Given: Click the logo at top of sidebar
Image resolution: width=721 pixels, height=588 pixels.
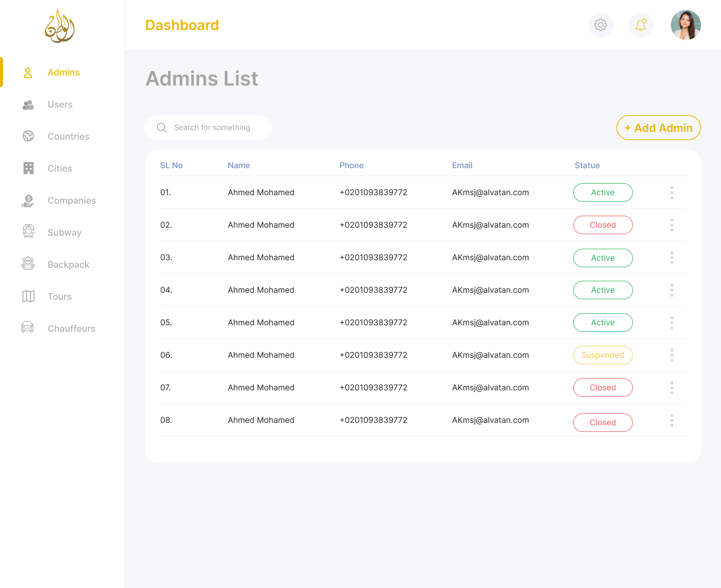Looking at the screenshot, I should 60,26.
